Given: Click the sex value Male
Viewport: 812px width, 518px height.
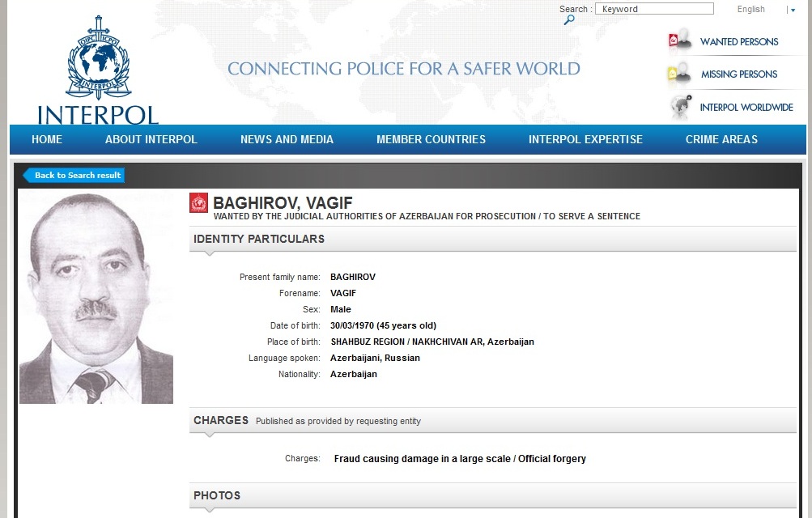Looking at the screenshot, I should 341,309.
